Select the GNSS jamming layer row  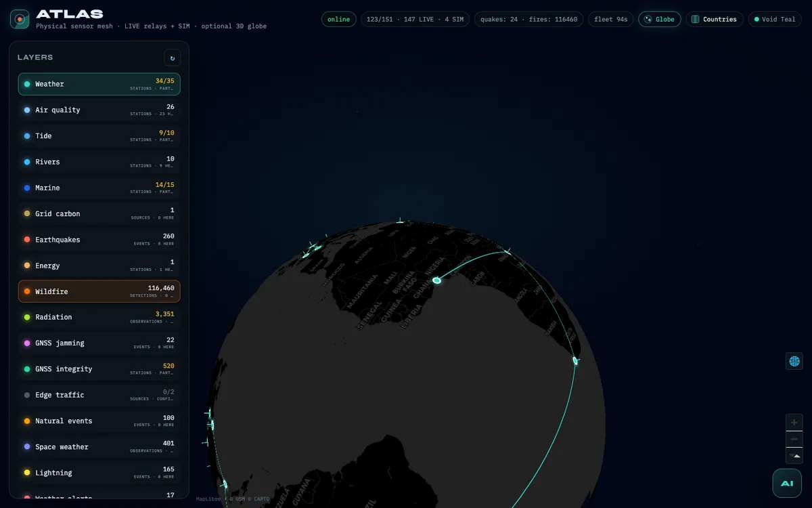click(99, 343)
